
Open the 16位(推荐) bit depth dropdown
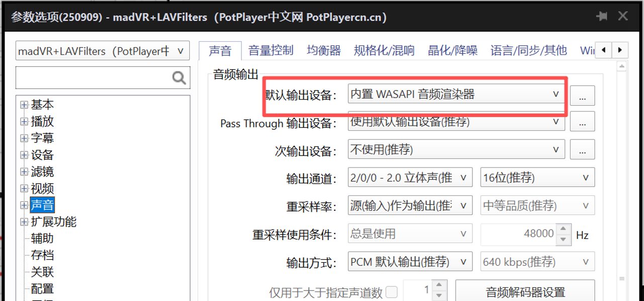pyautogui.click(x=537, y=177)
